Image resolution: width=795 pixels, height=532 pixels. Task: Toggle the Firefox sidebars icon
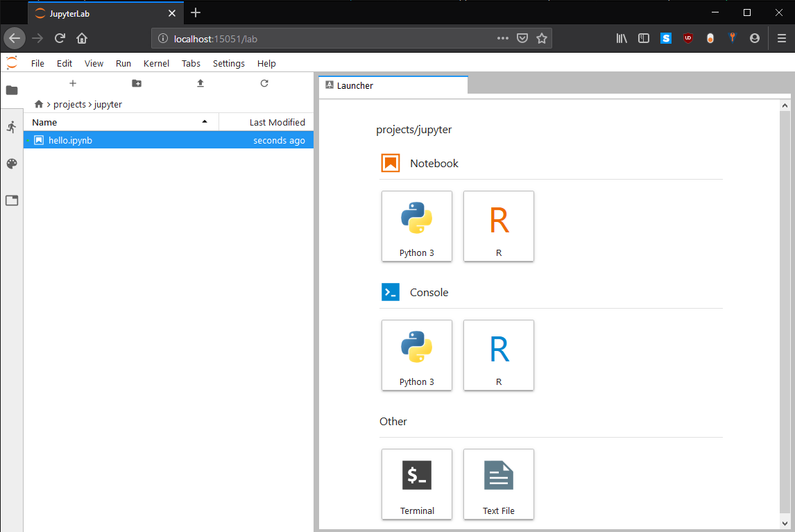[643, 38]
